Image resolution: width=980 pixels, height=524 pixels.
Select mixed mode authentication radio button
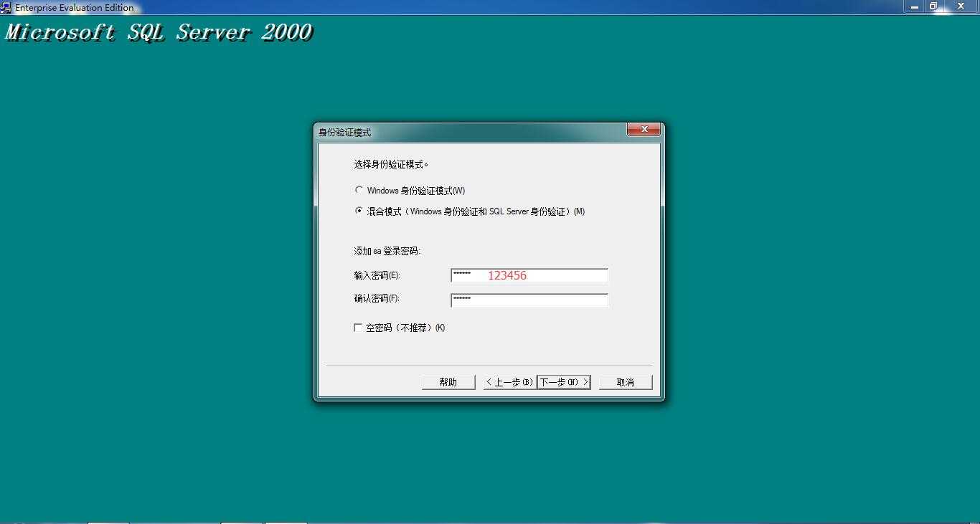point(359,211)
